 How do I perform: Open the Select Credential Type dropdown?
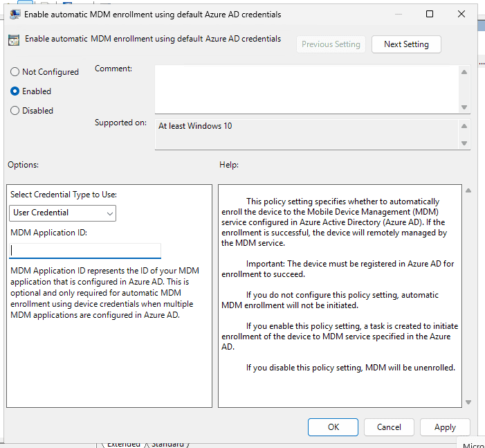click(x=62, y=213)
